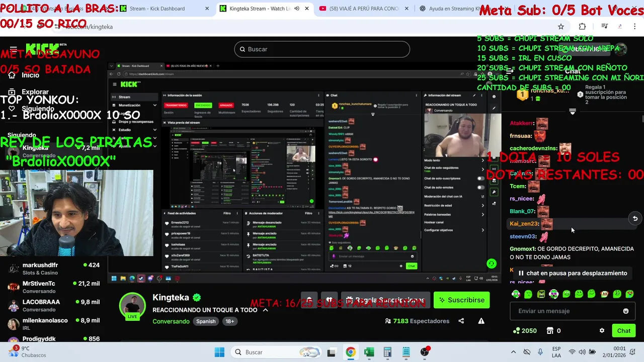Click green support headset icon in stream
The height and width of the screenshot is (362, 644).
492,263
